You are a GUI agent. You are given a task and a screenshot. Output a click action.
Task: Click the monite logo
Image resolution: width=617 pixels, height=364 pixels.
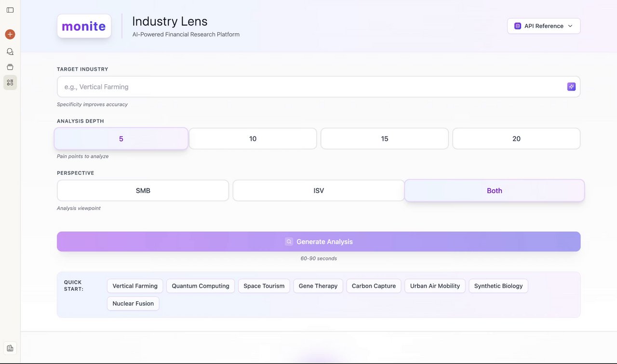point(84,26)
